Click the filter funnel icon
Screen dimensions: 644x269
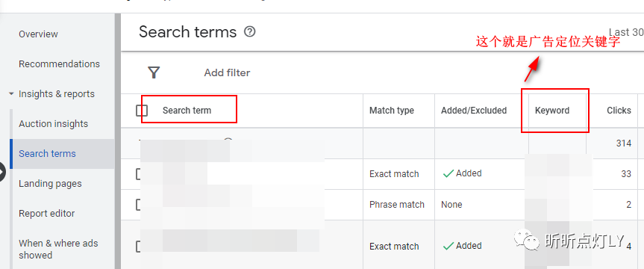(x=154, y=72)
